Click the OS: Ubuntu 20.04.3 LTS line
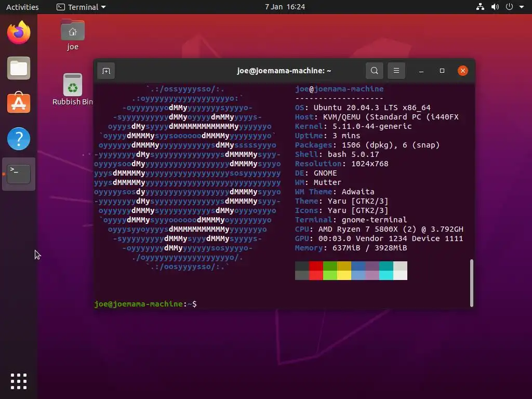The width and height of the screenshot is (532, 399). (363, 108)
